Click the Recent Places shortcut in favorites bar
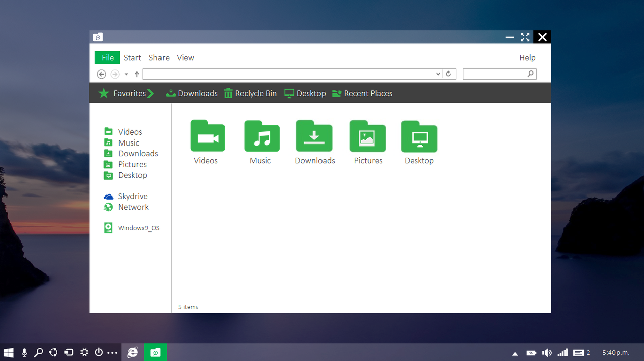Screen dimensions: 644x361 tap(362, 93)
